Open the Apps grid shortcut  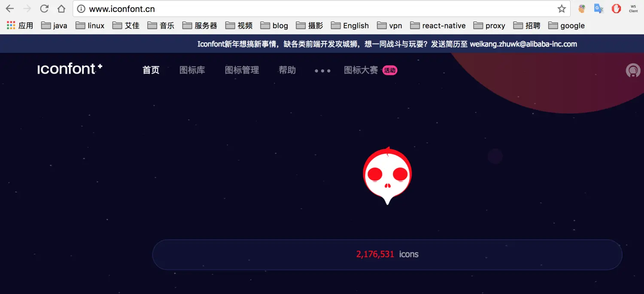pos(20,26)
